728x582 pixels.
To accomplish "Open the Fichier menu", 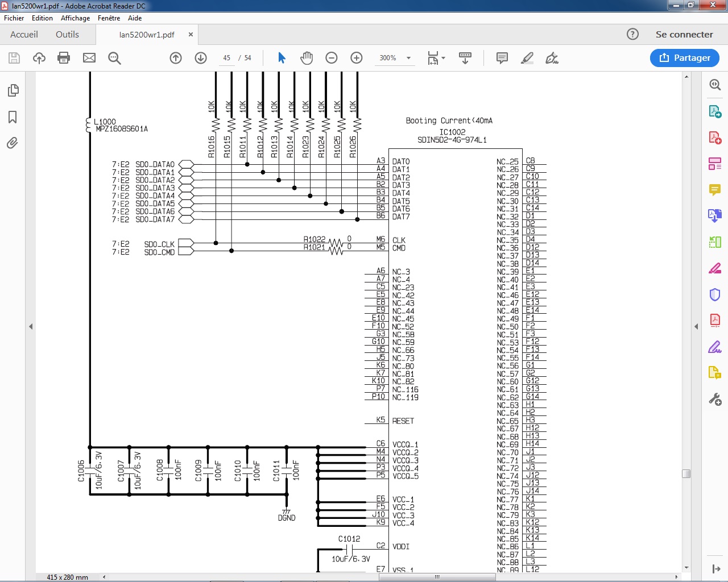I will 14,18.
